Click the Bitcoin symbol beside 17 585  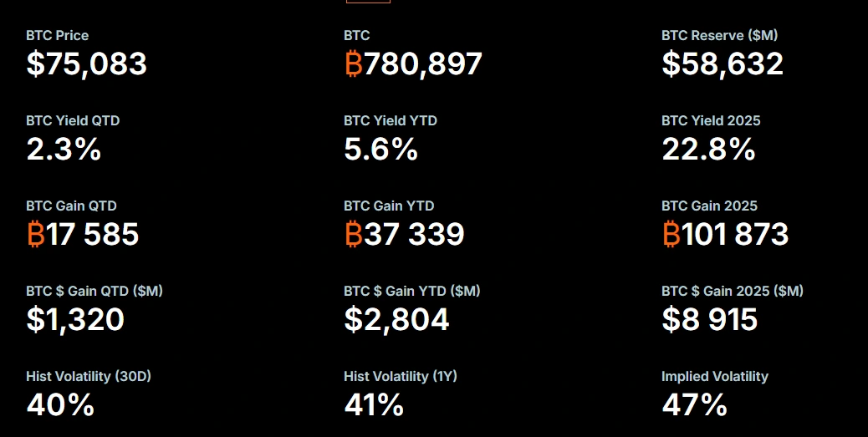[x=36, y=235]
